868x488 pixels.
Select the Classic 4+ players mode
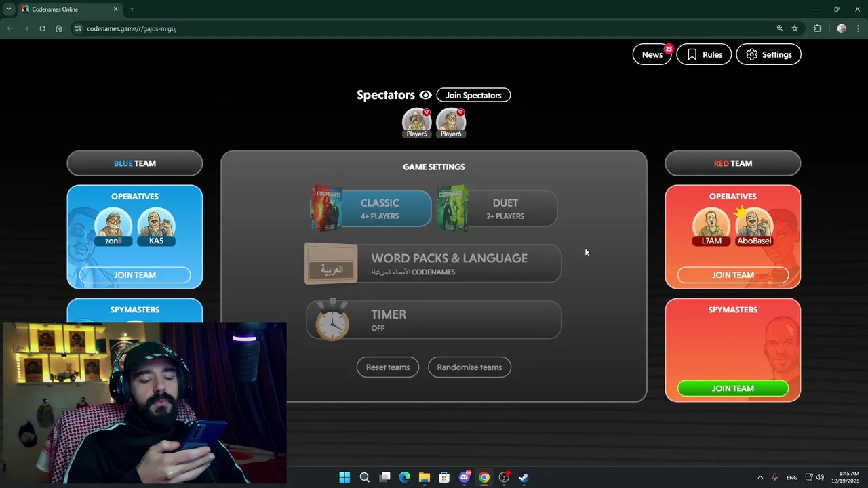point(372,208)
